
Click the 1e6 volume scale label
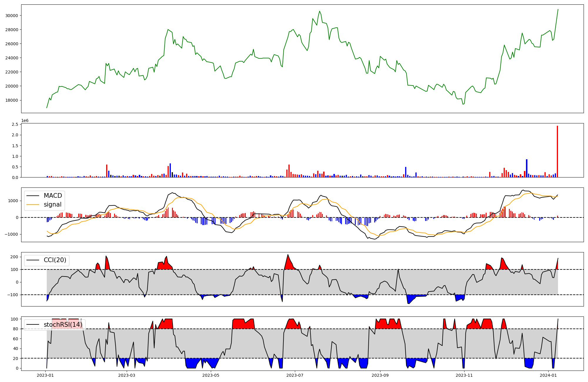tap(25, 121)
